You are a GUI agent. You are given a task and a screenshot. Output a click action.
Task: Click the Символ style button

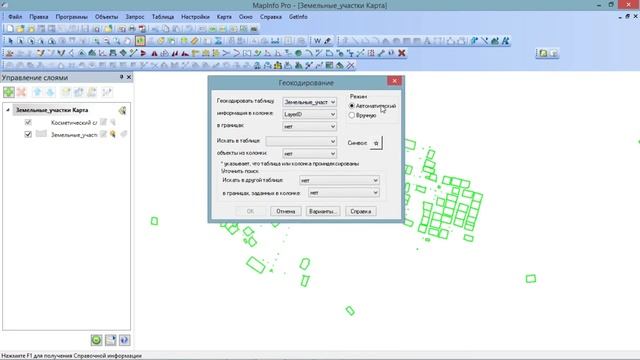376,143
